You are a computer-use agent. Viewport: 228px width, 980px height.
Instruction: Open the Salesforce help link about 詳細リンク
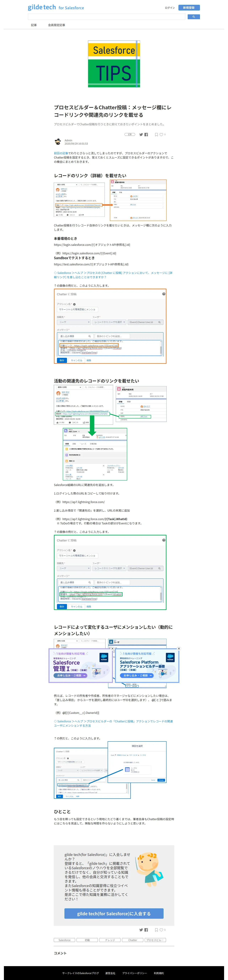[x=113, y=275]
